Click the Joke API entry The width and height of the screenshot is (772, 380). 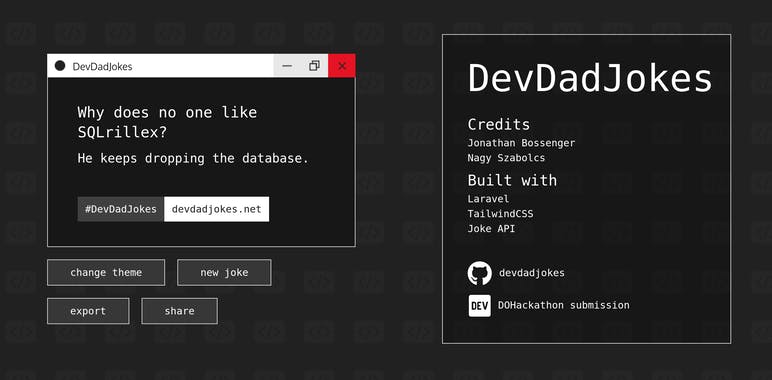coord(491,229)
